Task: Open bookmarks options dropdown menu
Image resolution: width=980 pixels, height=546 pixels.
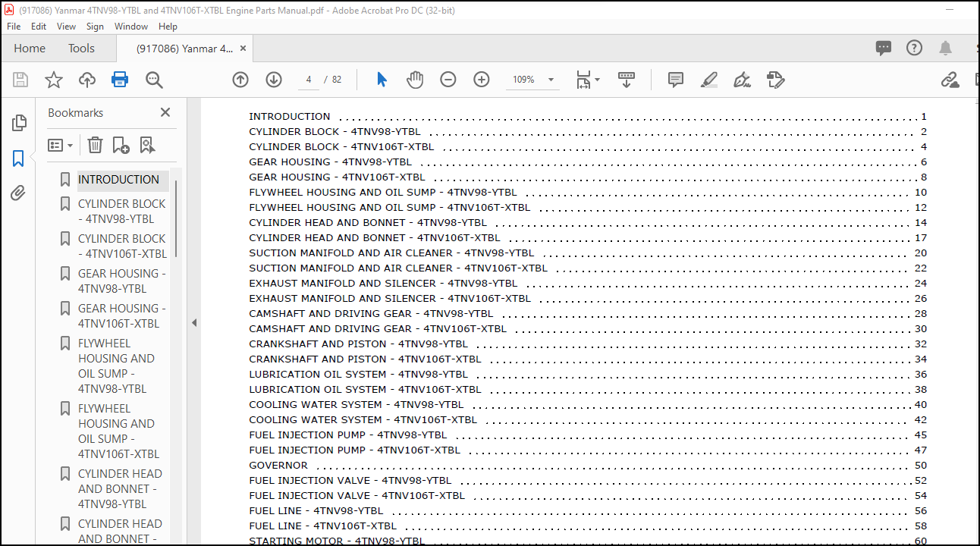Action: click(x=61, y=145)
